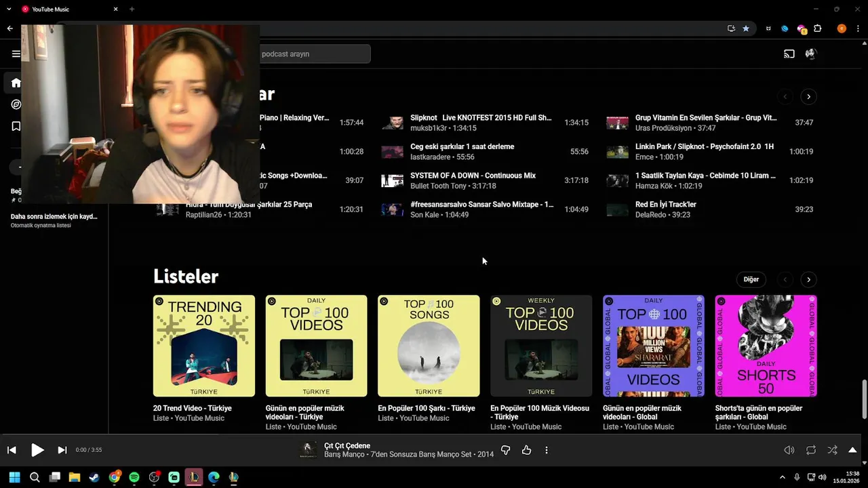Like the current song with thumbs up
This screenshot has width=868, height=488.
coord(526,450)
